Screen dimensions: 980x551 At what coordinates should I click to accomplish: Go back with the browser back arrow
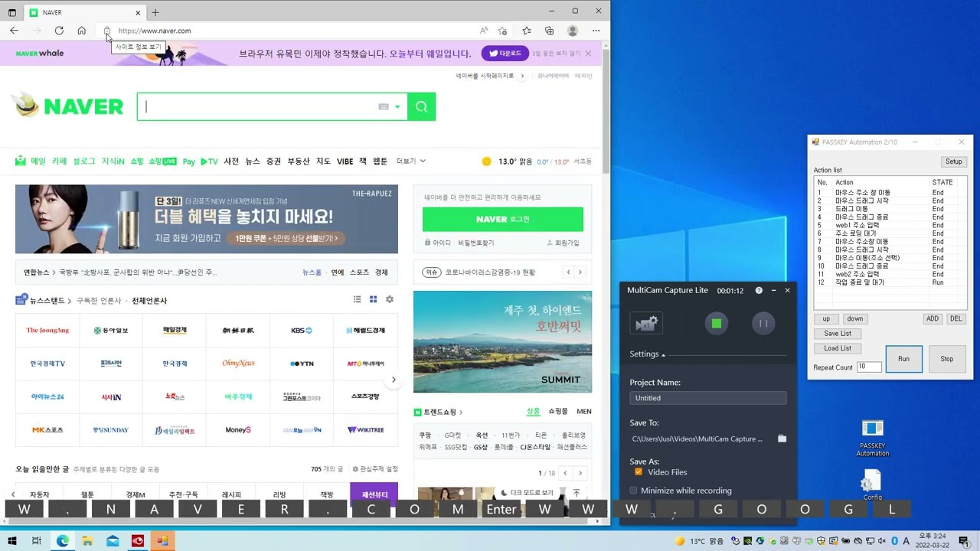coord(14,31)
